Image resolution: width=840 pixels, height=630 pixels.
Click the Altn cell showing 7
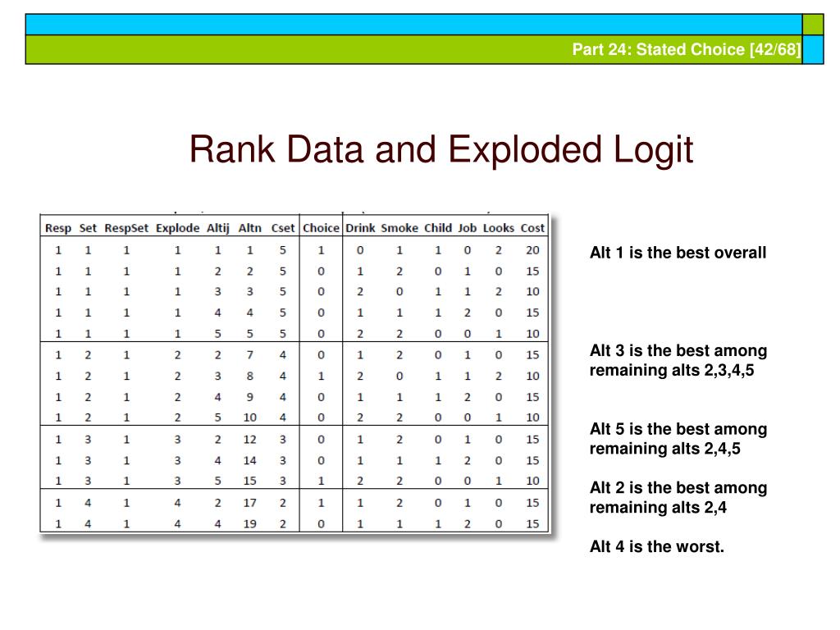coord(249,354)
